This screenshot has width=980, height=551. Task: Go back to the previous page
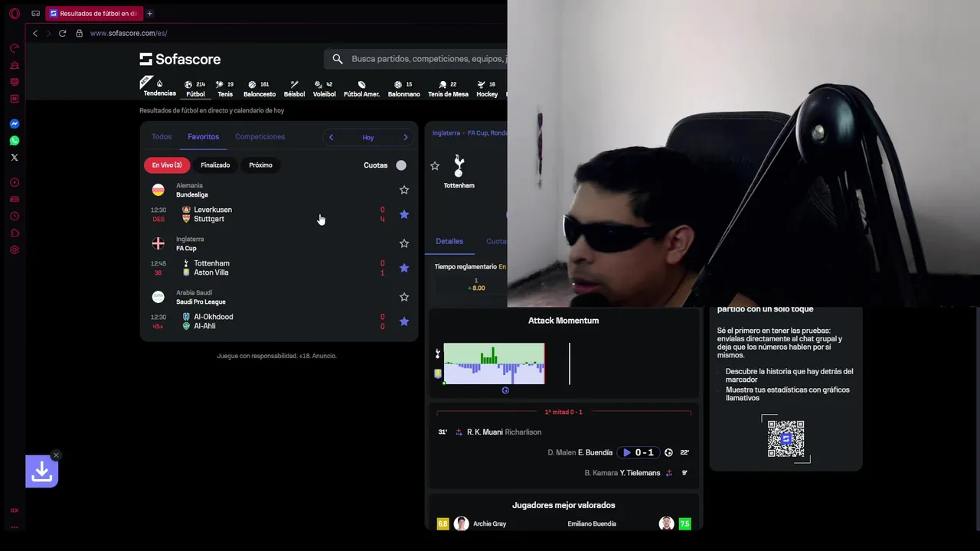(35, 33)
